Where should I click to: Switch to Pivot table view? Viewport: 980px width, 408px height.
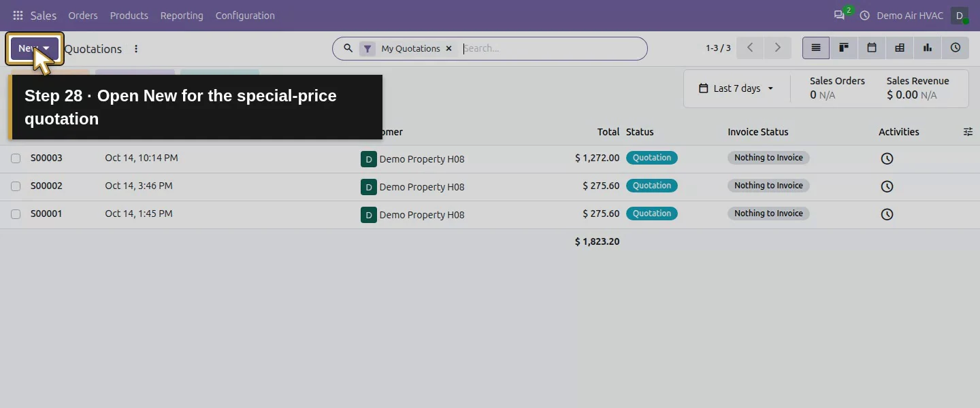(x=900, y=48)
